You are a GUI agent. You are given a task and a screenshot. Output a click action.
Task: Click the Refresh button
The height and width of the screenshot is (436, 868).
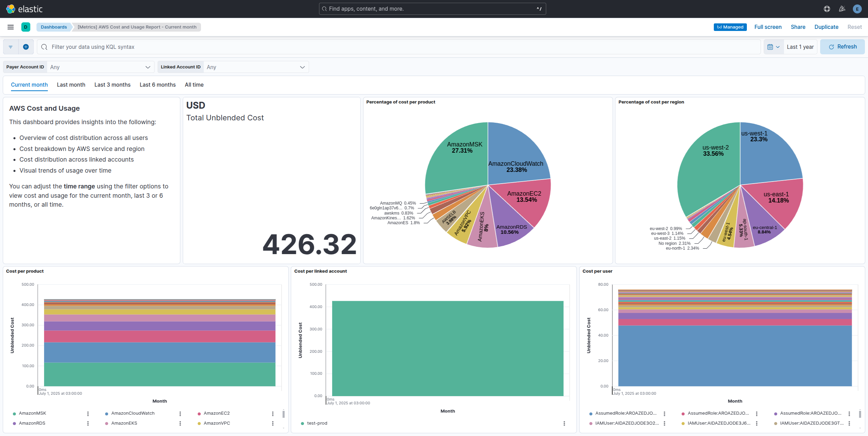click(842, 47)
